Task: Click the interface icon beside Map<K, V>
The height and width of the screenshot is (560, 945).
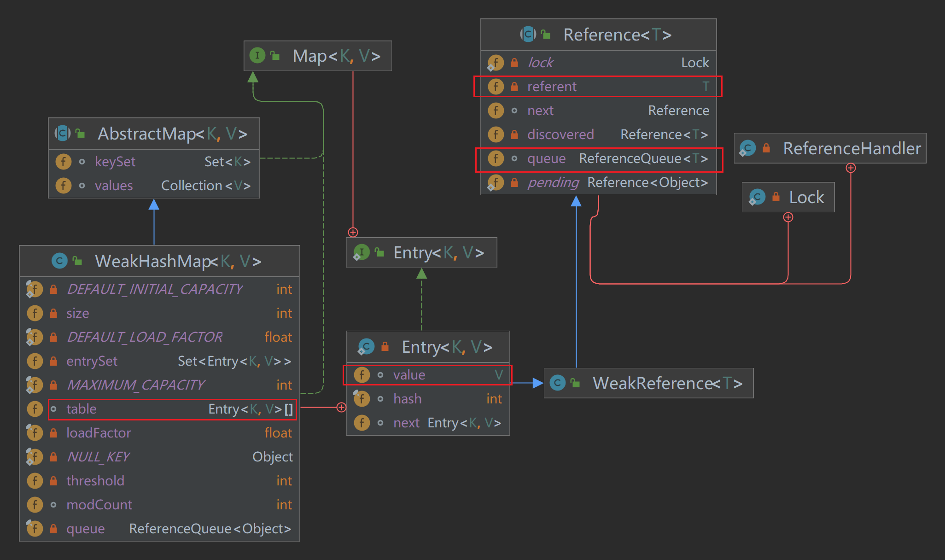Action: tap(257, 56)
